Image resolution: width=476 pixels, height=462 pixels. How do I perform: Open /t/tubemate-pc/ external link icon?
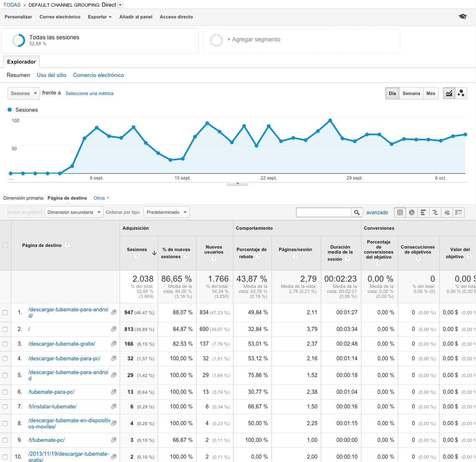[x=114, y=440]
